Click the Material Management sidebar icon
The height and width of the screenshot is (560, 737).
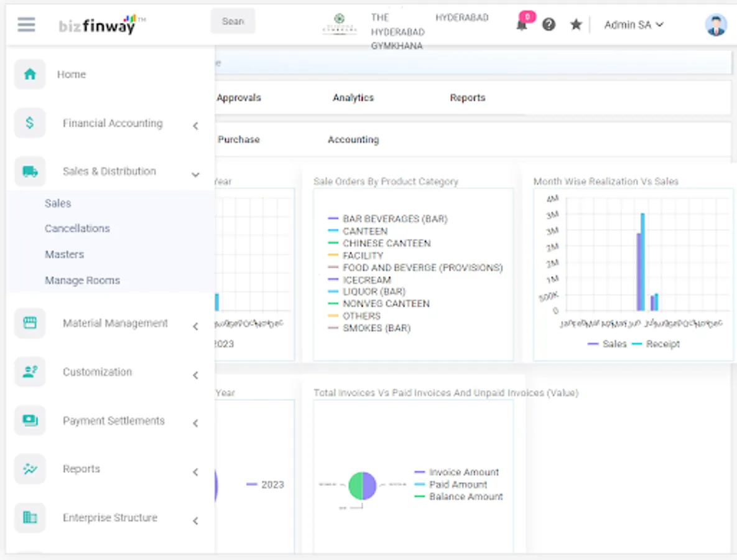coord(30,323)
